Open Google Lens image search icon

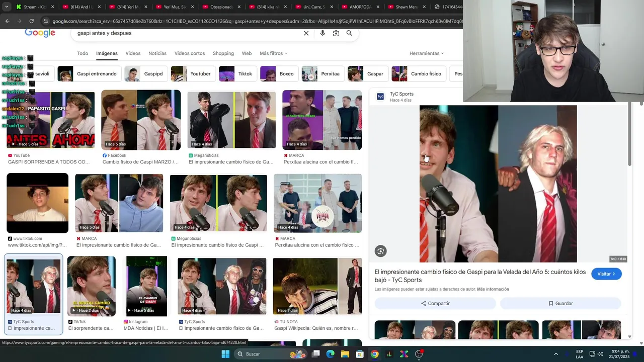pos(336,33)
